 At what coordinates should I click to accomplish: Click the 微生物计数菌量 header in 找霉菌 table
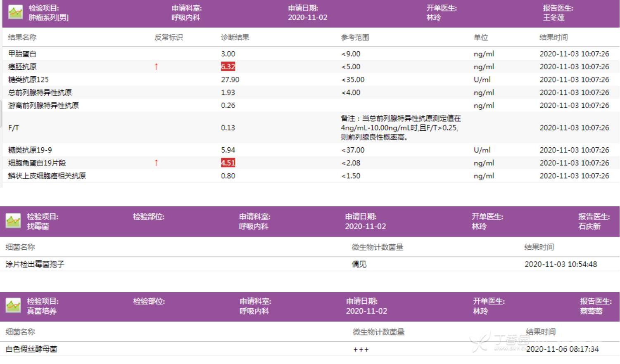(377, 247)
